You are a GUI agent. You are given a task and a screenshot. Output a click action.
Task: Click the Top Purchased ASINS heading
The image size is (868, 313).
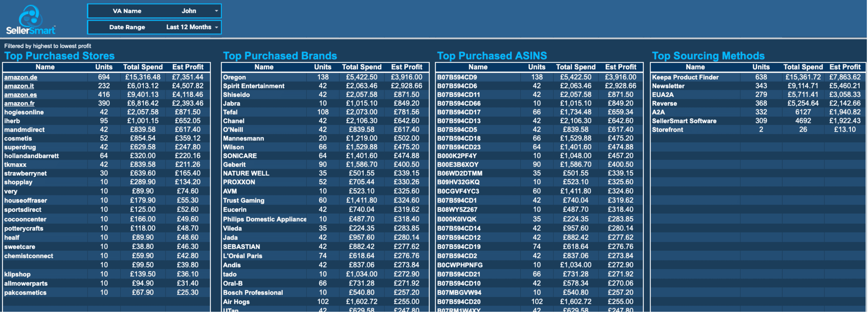pyautogui.click(x=492, y=56)
